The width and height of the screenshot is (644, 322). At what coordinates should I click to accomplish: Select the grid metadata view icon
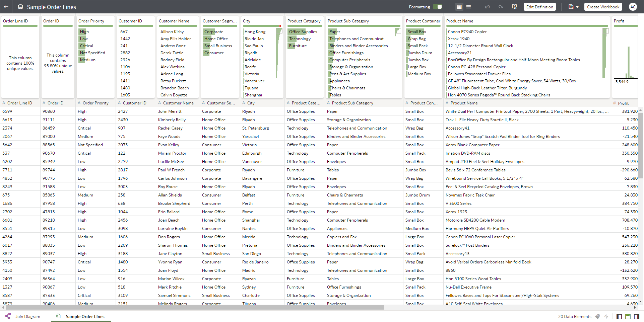point(460,7)
